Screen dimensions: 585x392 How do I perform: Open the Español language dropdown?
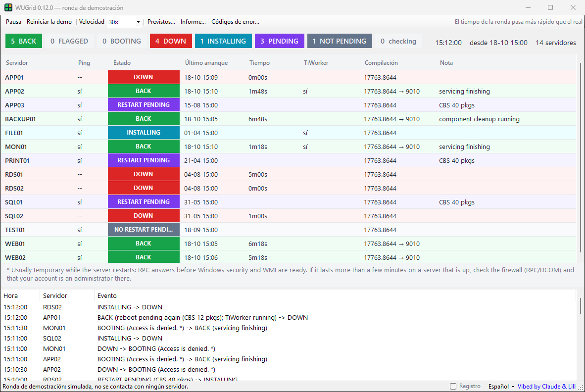pos(501,387)
